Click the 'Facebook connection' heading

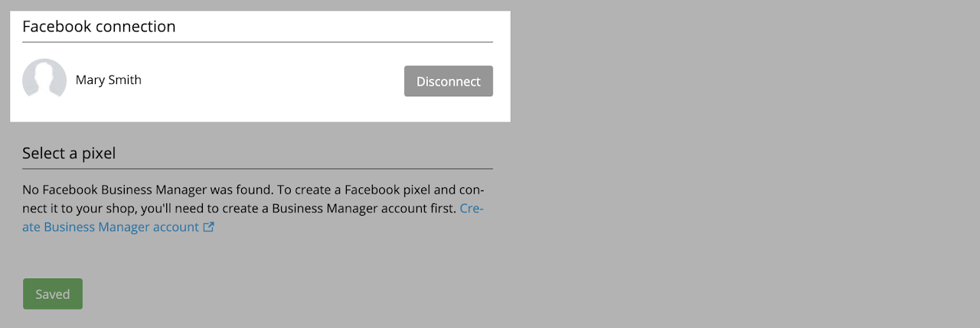99,26
